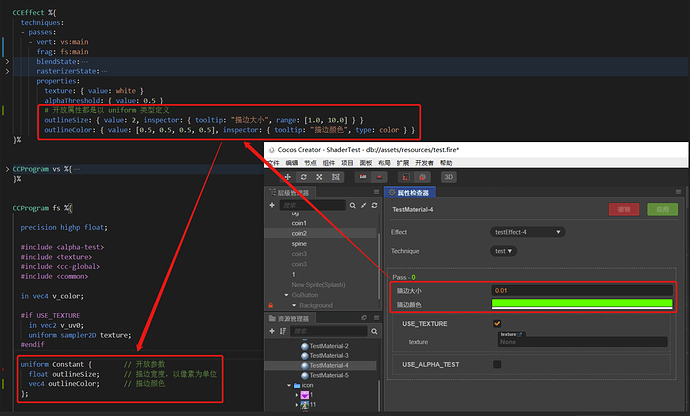This screenshot has height=416, width=690.
Task: Open the 项目 menu
Action: pos(347,163)
